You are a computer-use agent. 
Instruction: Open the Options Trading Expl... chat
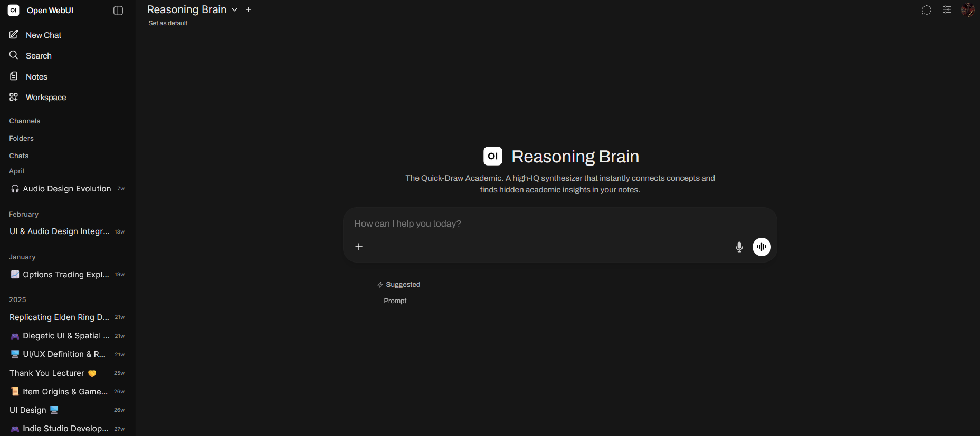click(x=68, y=275)
